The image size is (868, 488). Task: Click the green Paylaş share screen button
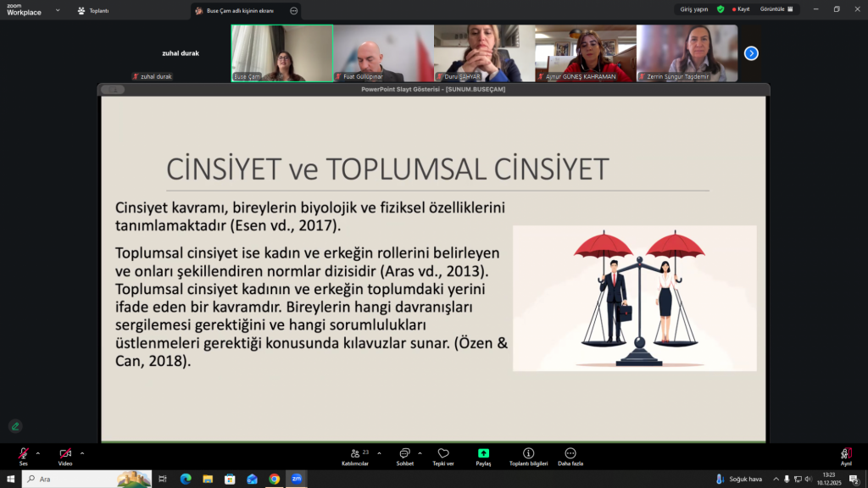(x=483, y=456)
